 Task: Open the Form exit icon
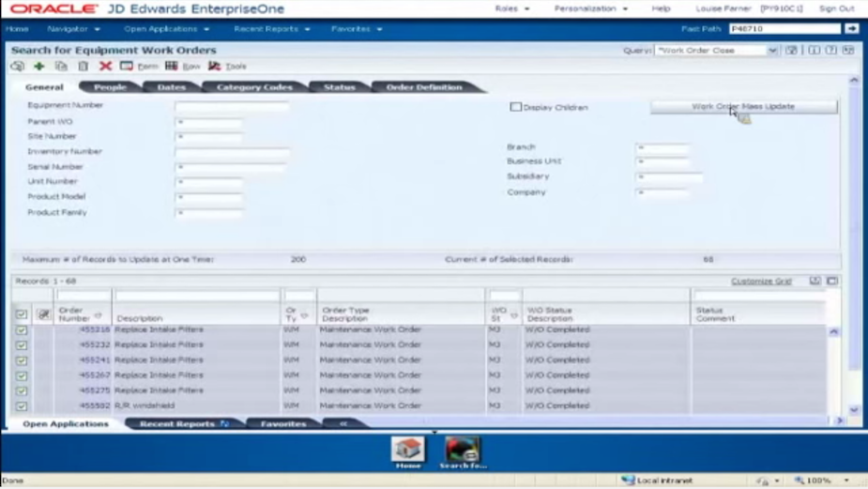tap(127, 66)
